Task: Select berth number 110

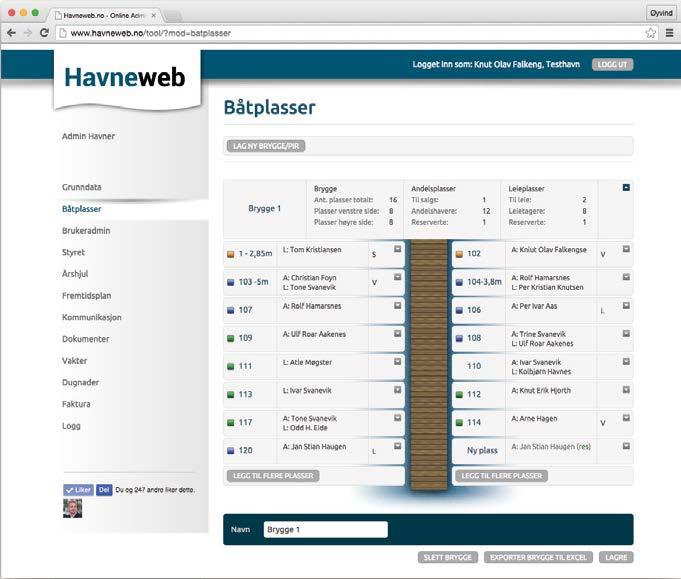Action: pos(474,366)
